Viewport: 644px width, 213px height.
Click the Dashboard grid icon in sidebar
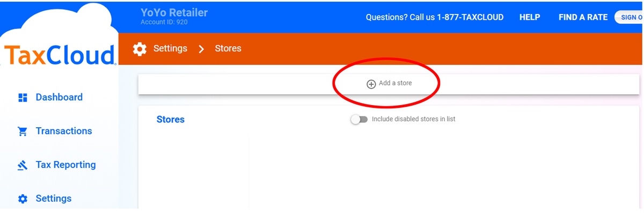tap(23, 98)
